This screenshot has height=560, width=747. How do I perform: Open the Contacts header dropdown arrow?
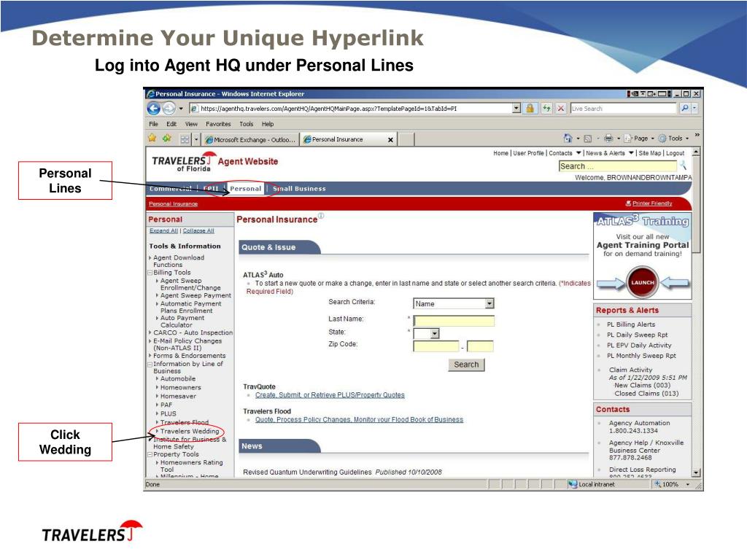[x=578, y=153]
